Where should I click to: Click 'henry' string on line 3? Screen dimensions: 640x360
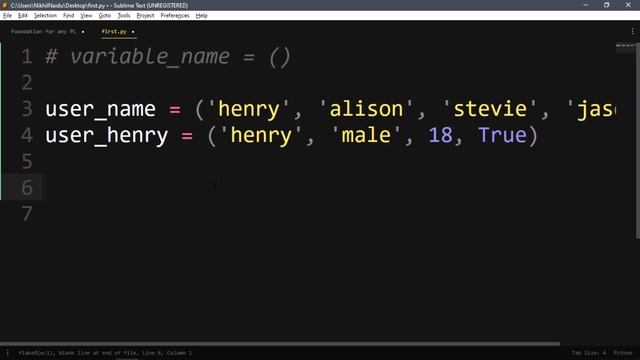(x=249, y=109)
